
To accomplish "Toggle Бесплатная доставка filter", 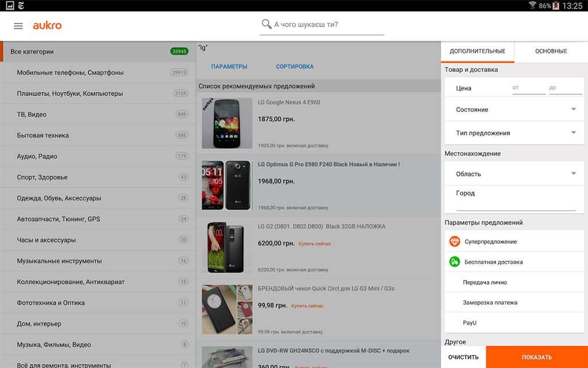I will [x=514, y=262].
